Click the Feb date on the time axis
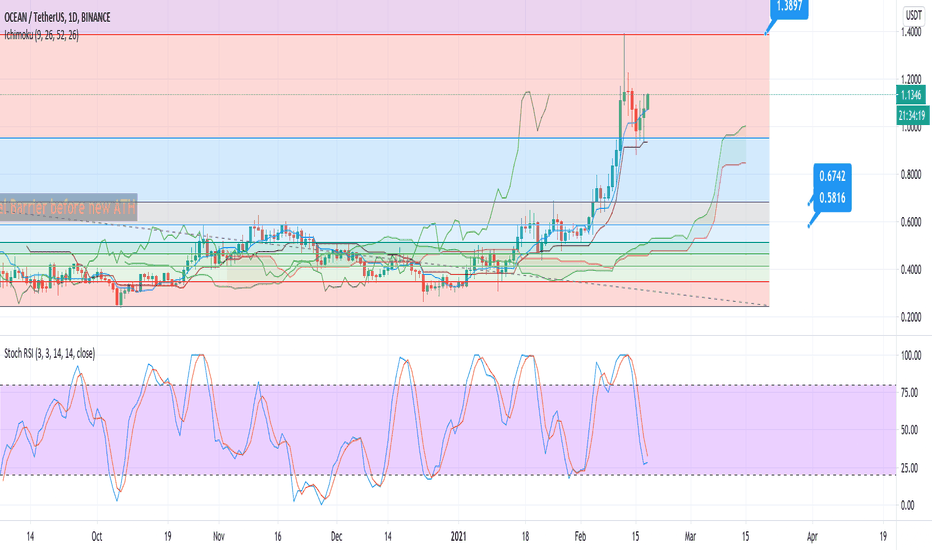This screenshot has height=550, width=932. [x=580, y=536]
